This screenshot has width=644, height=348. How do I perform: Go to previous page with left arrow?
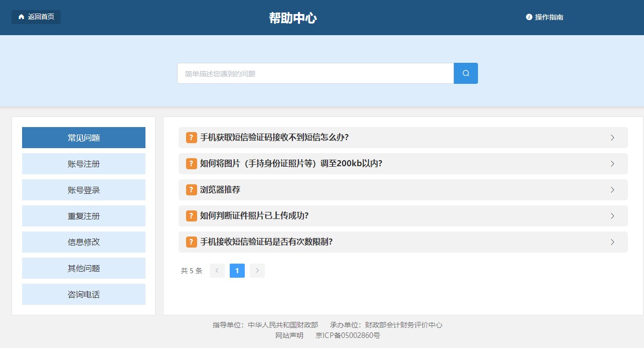217,271
